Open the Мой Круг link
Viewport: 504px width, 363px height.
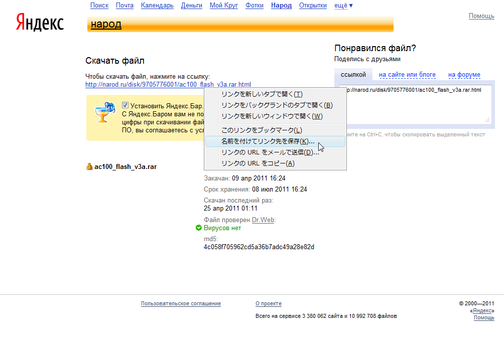click(x=224, y=5)
